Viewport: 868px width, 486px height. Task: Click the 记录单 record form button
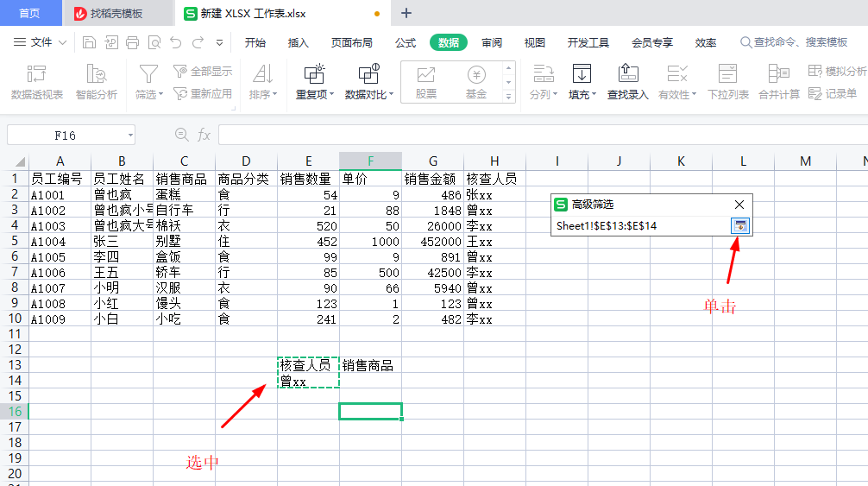833,94
